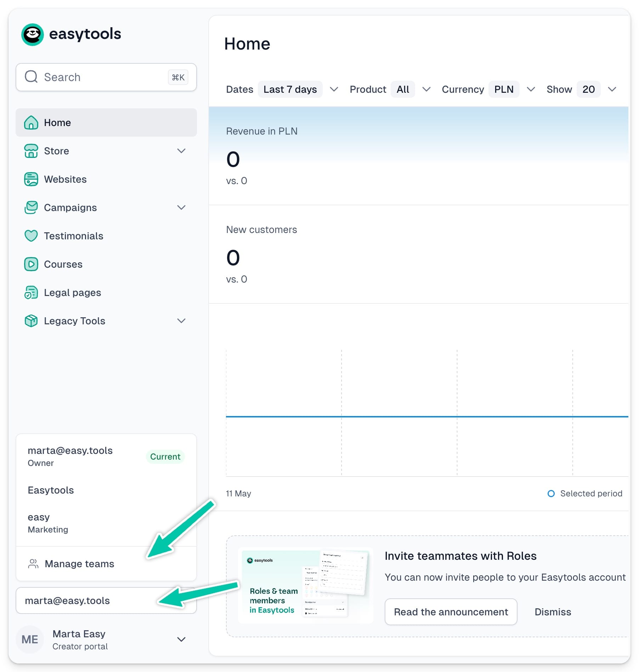Switch to the easy Marketing team
The width and height of the screenshot is (639, 672).
click(x=106, y=523)
